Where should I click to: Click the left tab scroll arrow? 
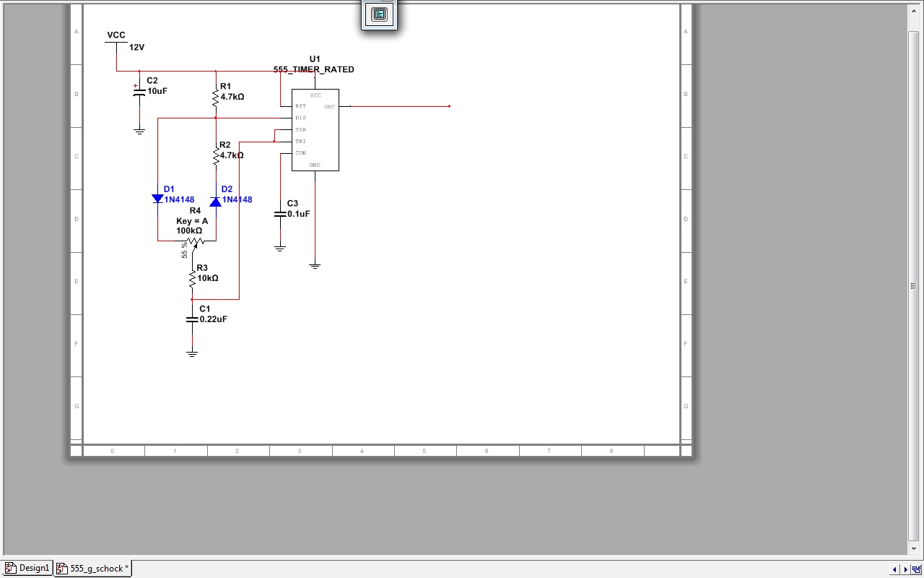pyautogui.click(x=895, y=569)
